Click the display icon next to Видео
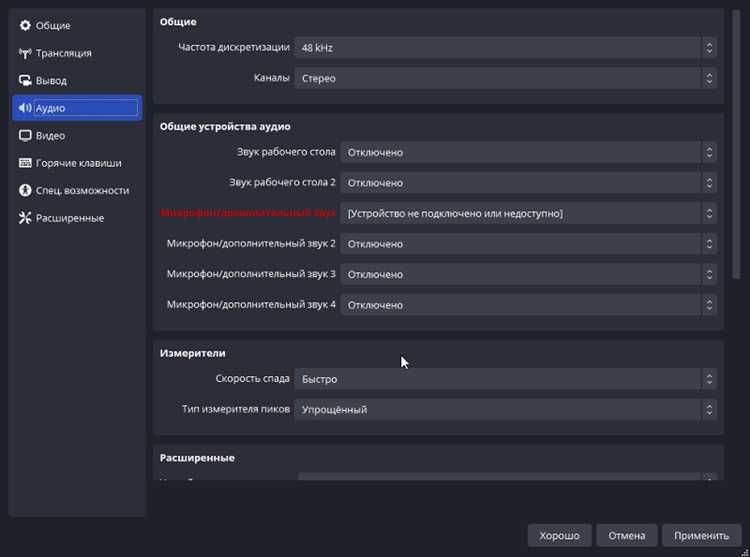The image size is (750, 557). point(25,136)
